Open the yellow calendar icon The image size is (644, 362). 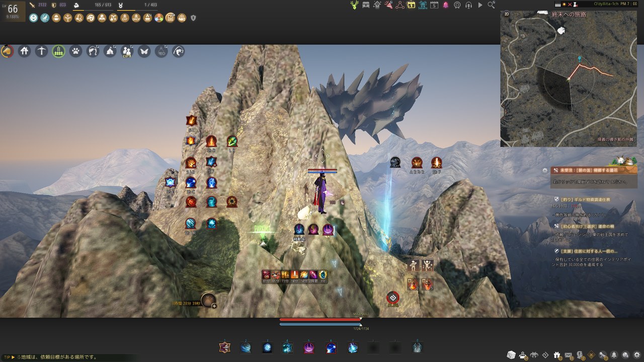click(x=411, y=5)
